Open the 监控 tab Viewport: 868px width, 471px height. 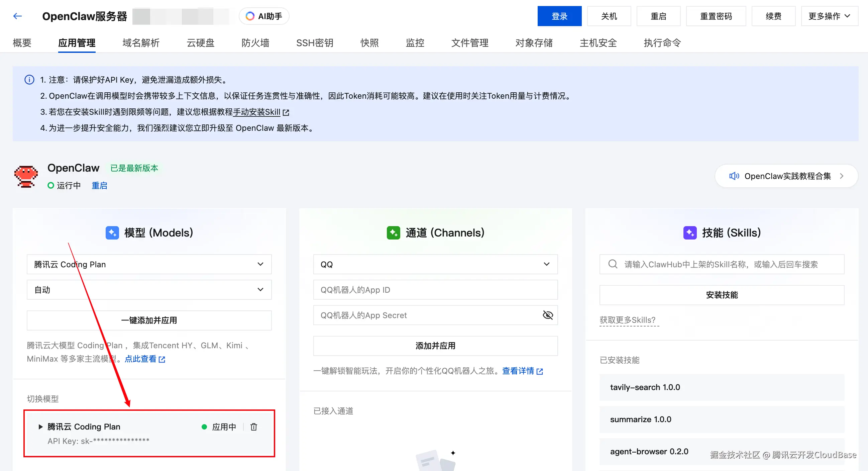415,43
